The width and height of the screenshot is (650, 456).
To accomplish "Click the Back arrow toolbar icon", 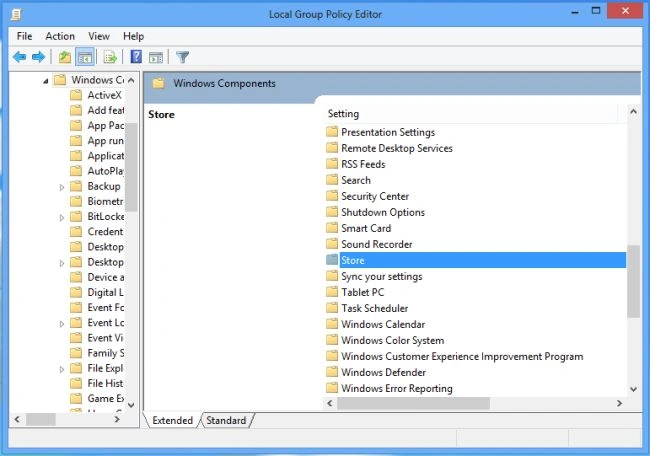I will tap(19, 57).
